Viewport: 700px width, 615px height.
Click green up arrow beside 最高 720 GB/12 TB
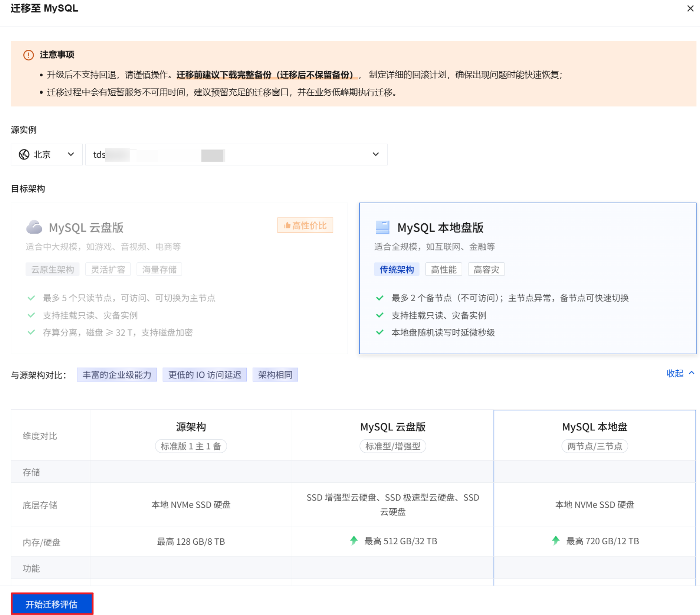556,541
